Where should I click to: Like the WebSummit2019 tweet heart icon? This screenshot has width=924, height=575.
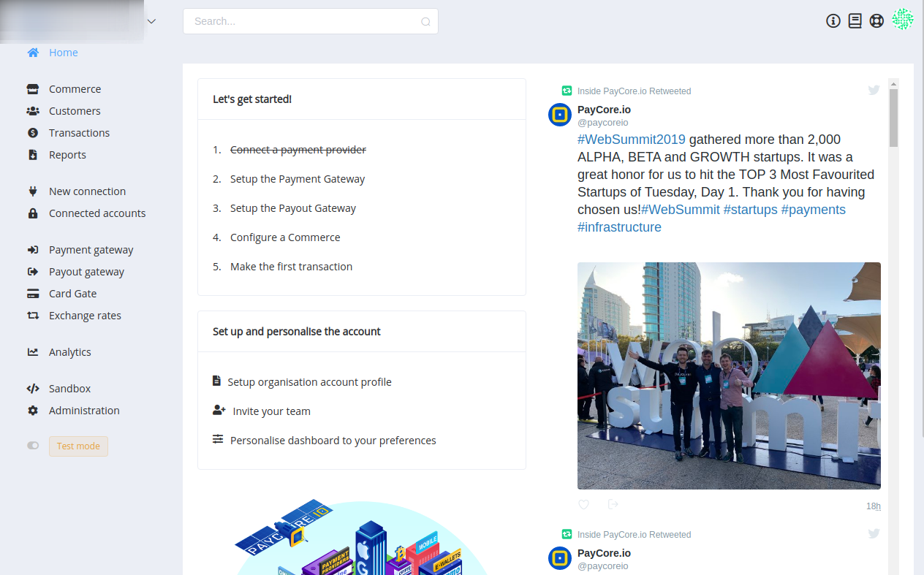583,504
